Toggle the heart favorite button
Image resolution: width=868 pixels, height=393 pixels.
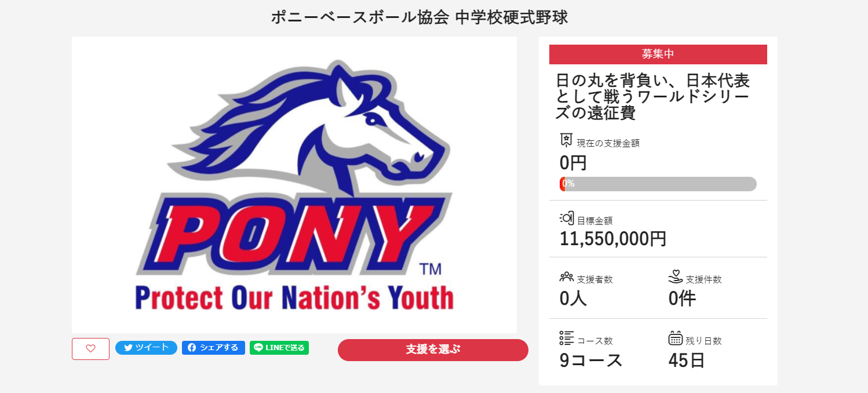(x=90, y=348)
